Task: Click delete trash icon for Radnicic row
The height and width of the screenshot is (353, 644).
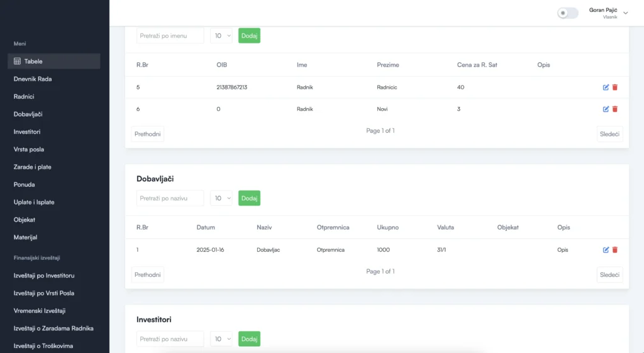Action: (x=615, y=87)
